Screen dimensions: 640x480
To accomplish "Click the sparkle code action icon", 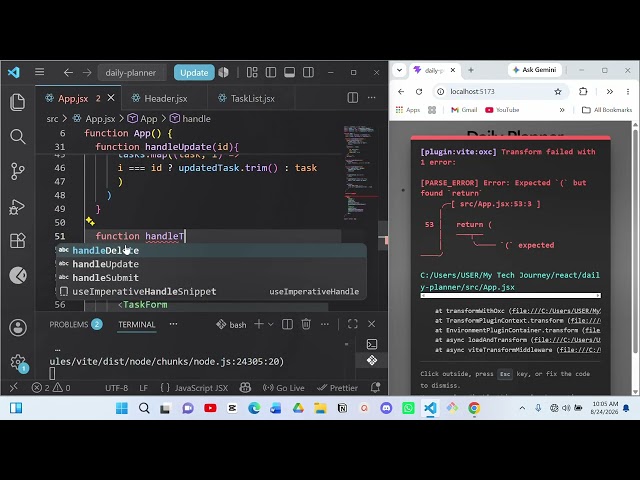I will (x=90, y=221).
